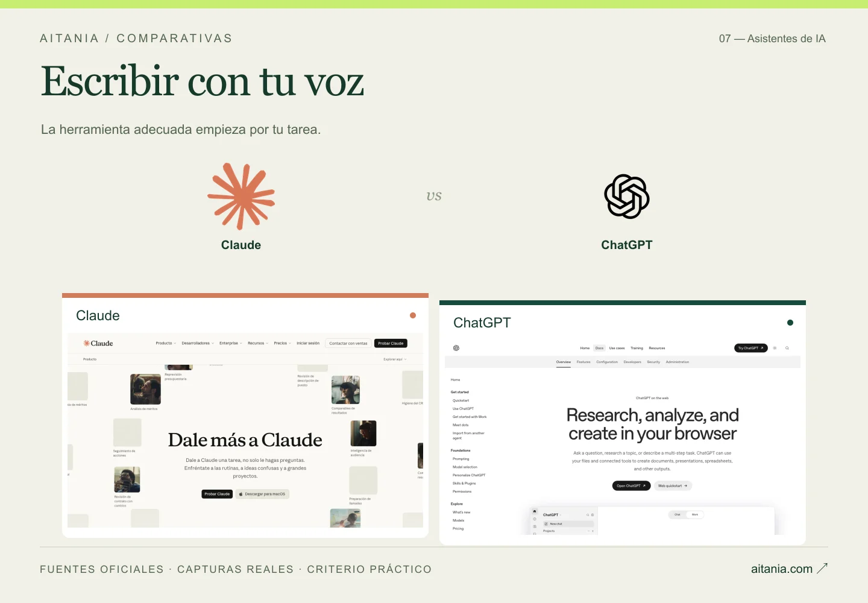Click the 'Try ChatGPT' button

[750, 348]
